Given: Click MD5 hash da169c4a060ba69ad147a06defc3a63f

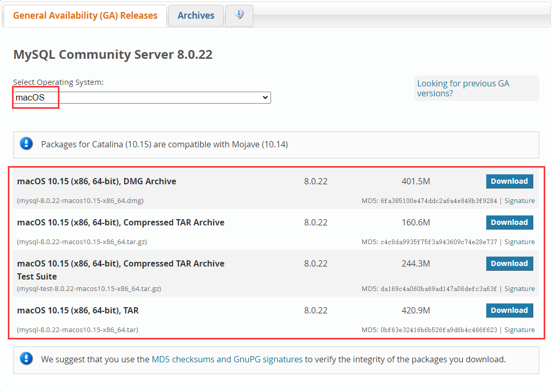Looking at the screenshot, I should [x=439, y=288].
